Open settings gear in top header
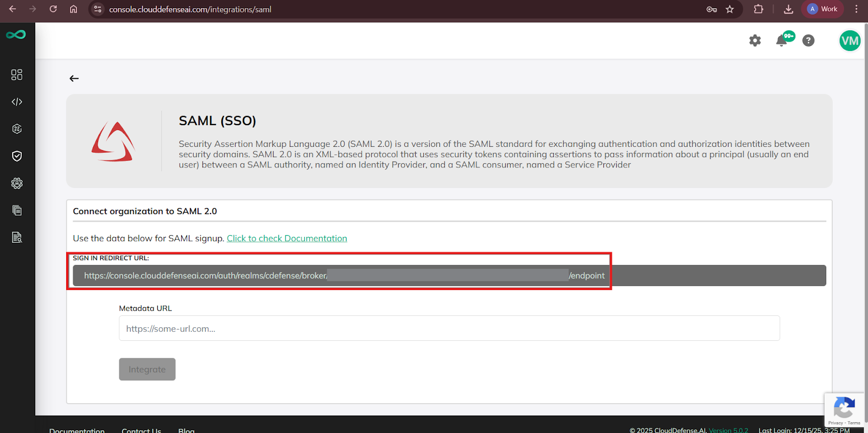 [x=755, y=41]
